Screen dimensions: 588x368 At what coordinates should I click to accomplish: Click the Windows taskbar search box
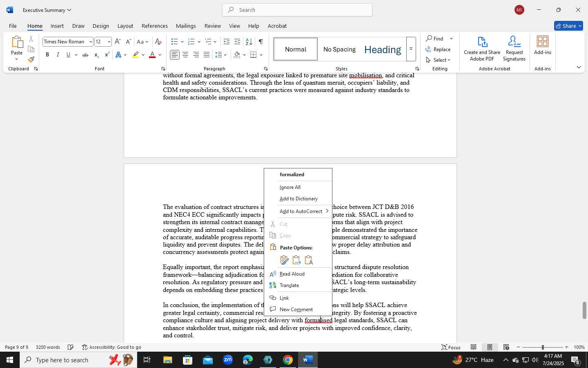[78, 360]
